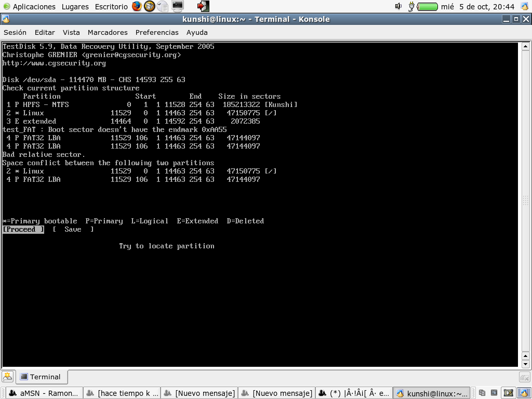Click the 'Try to locate partition' hint text

point(167,246)
